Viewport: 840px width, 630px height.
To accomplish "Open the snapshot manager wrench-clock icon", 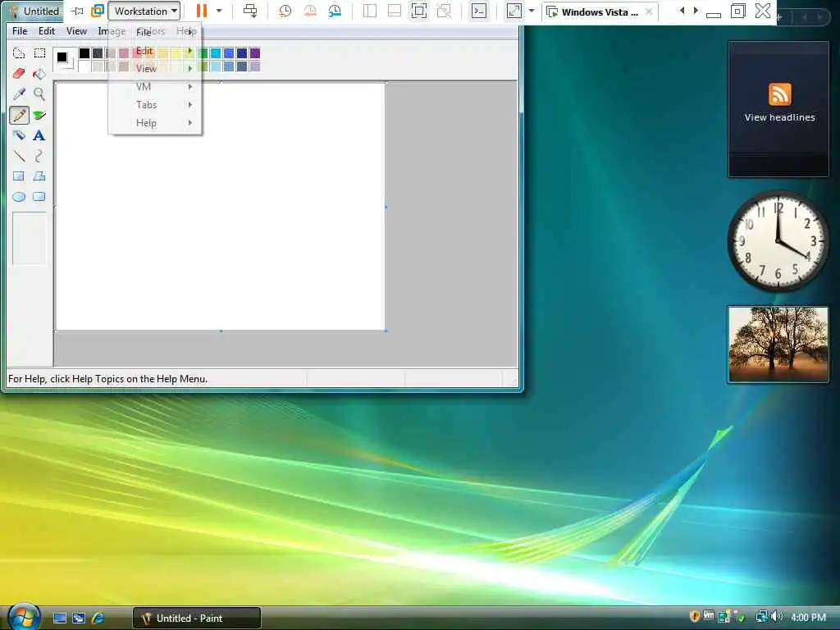I will pos(335,11).
